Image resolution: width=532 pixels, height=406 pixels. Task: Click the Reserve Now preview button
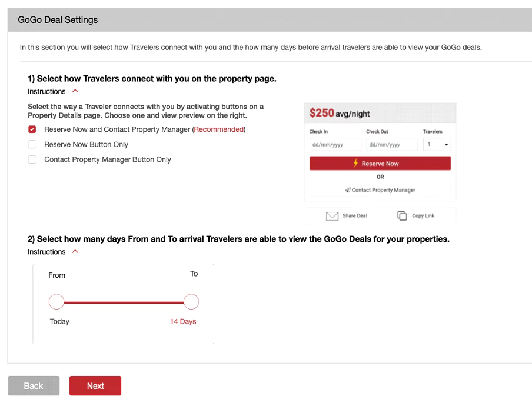coord(380,163)
